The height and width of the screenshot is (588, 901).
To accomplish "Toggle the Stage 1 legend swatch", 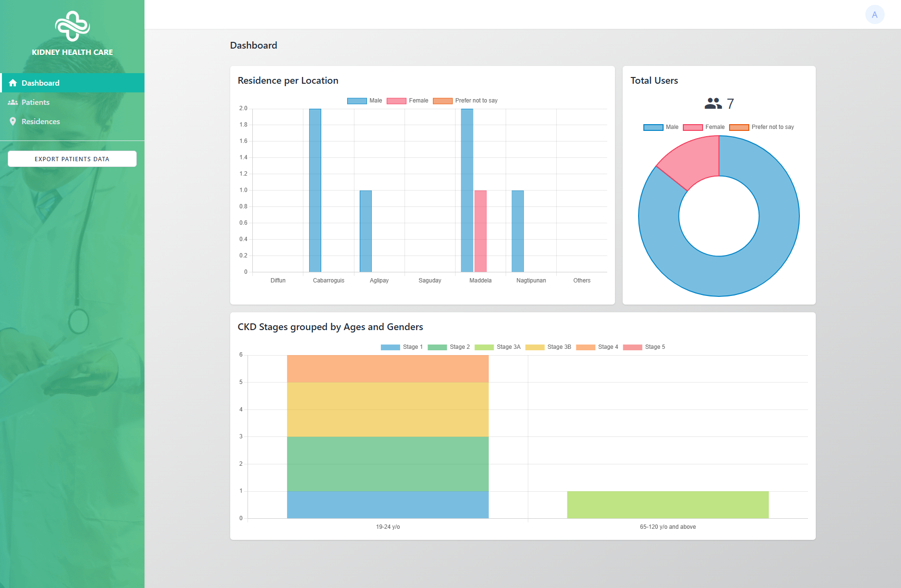I will point(390,347).
